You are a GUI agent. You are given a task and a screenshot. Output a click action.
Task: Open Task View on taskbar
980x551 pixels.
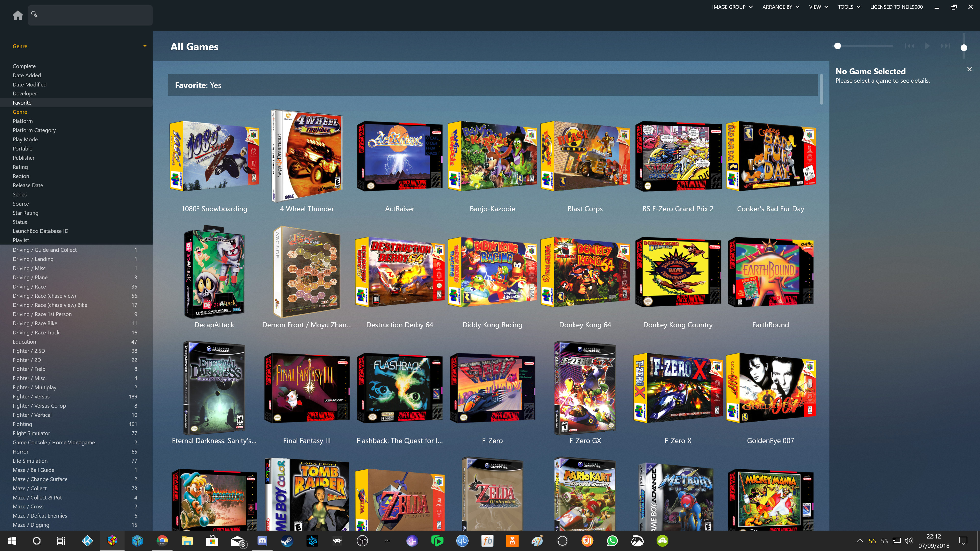[x=61, y=541]
